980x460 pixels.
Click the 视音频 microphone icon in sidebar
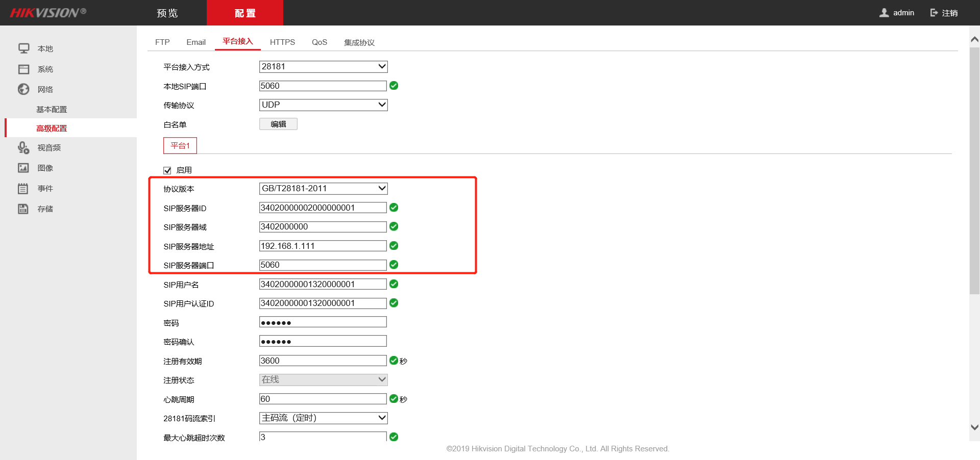[23, 147]
